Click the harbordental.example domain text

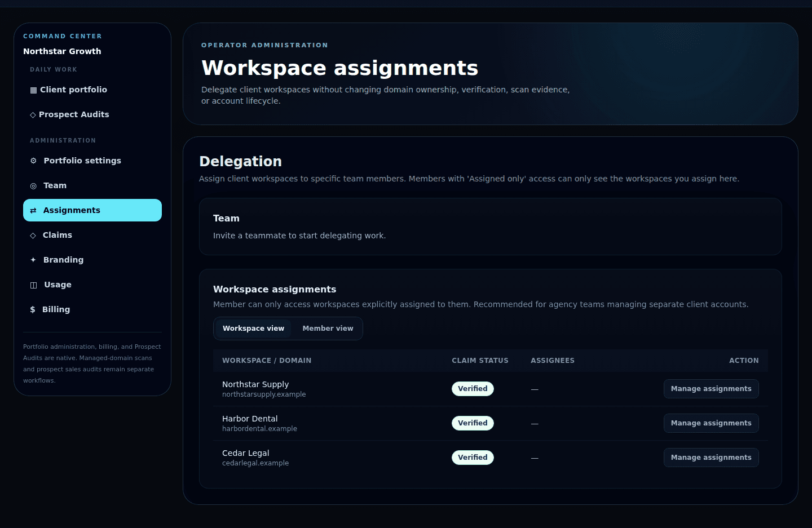[x=259, y=429]
